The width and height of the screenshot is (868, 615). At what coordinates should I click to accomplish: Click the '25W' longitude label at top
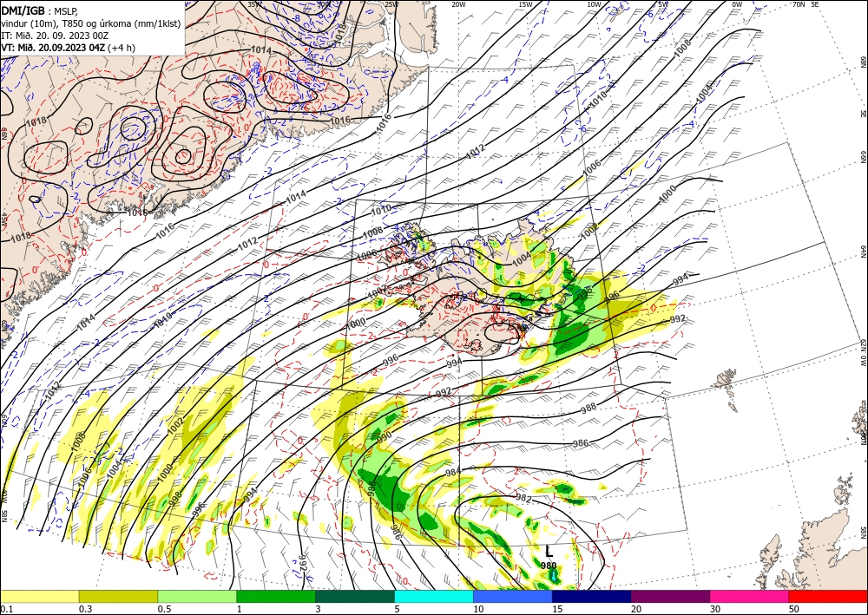pyautogui.click(x=391, y=4)
